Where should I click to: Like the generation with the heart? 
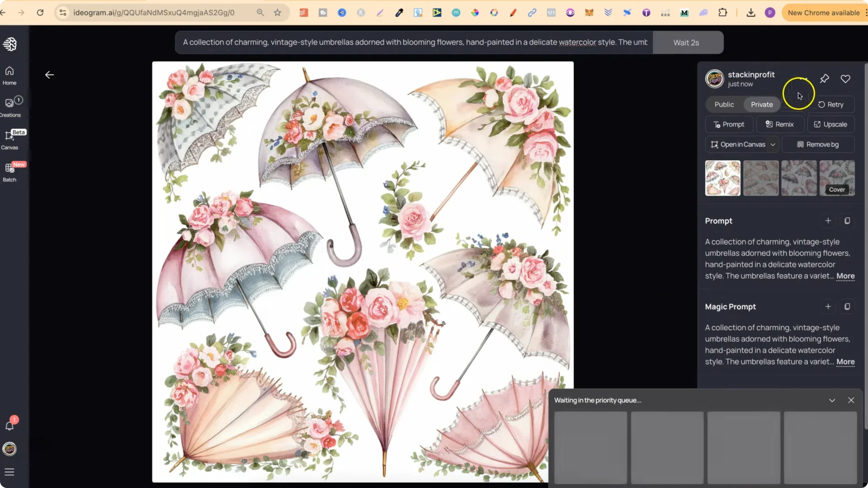pos(845,79)
